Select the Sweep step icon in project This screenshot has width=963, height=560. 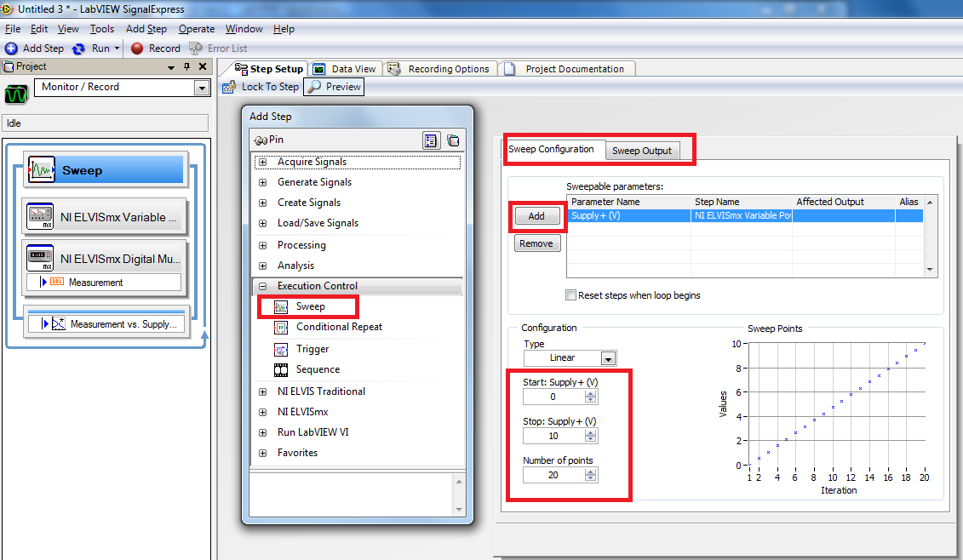click(x=42, y=169)
